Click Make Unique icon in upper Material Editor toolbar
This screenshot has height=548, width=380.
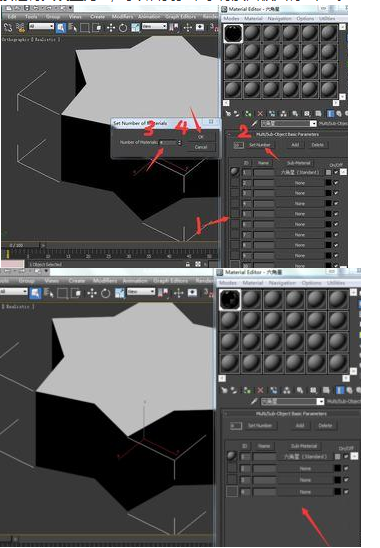284,114
